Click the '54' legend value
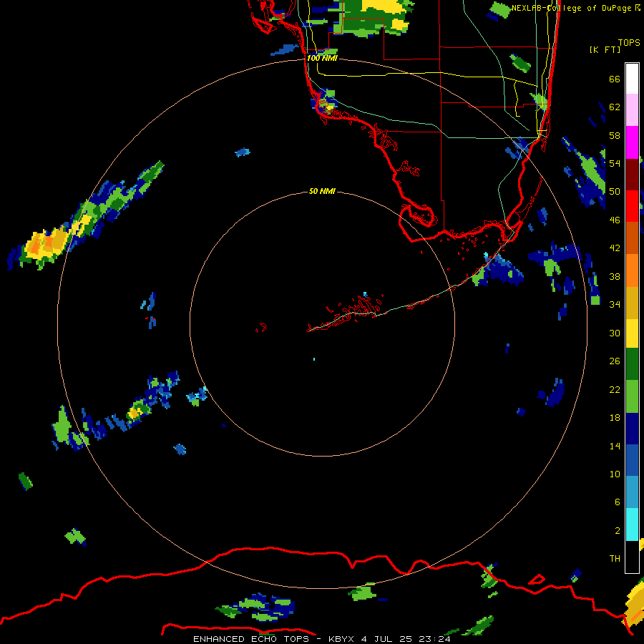 pos(615,163)
